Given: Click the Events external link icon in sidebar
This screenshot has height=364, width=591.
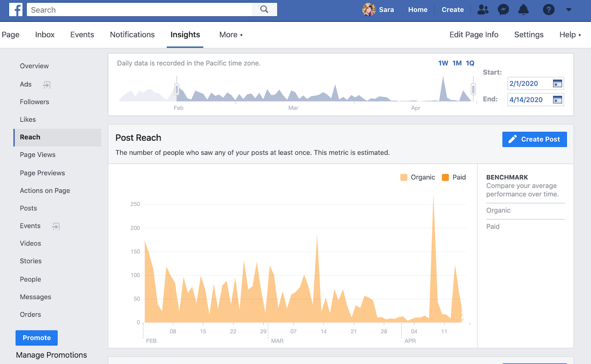Looking at the screenshot, I should pyautogui.click(x=56, y=226).
